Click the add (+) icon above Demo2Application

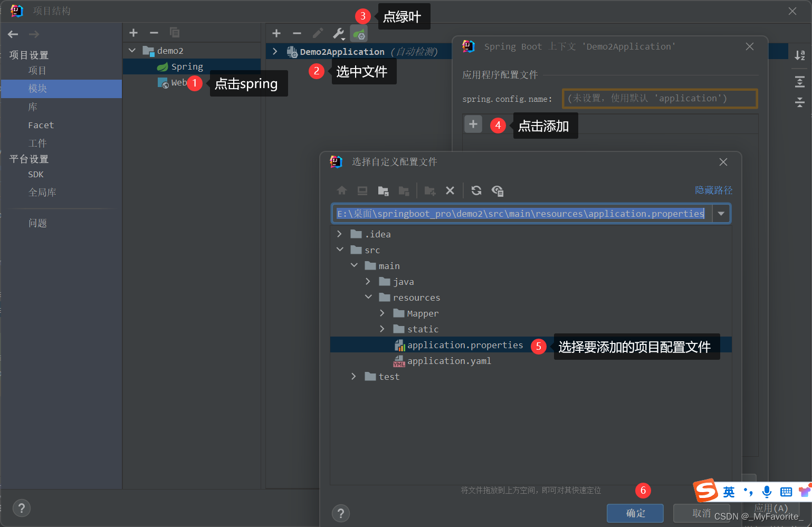point(276,33)
